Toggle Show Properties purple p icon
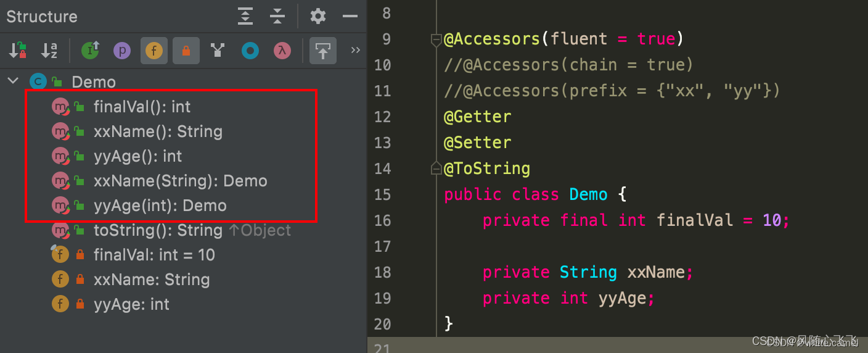 tap(122, 51)
